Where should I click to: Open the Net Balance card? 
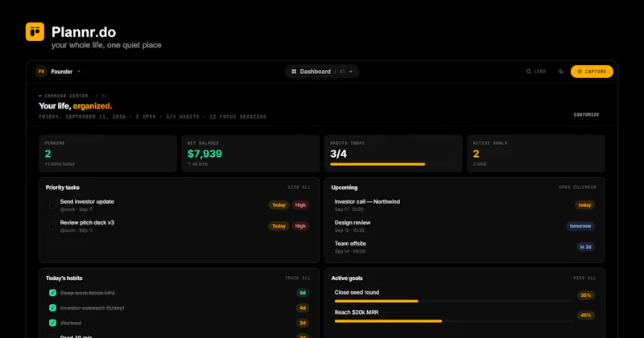[x=250, y=153]
